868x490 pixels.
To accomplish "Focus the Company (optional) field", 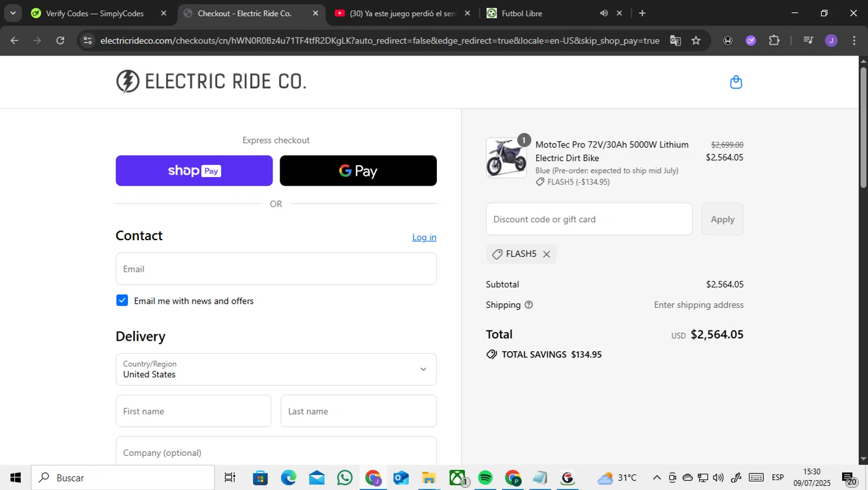I will (x=276, y=451).
